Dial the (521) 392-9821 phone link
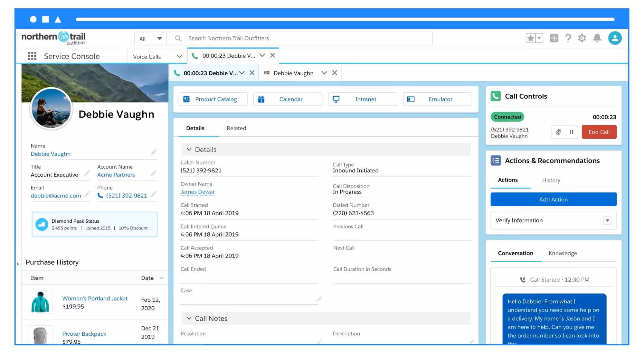The width and height of the screenshot is (644, 354). (x=127, y=196)
